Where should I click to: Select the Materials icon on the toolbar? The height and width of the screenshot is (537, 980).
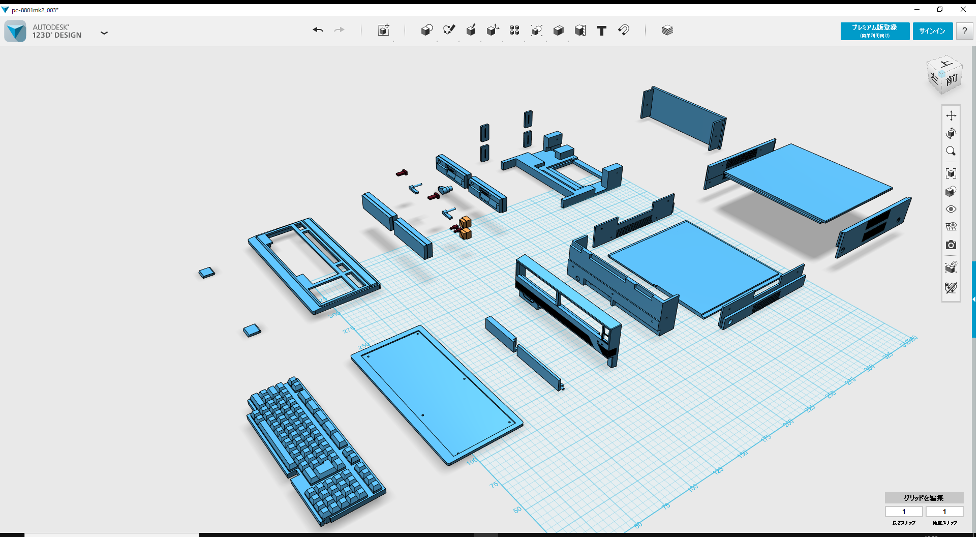coord(667,31)
